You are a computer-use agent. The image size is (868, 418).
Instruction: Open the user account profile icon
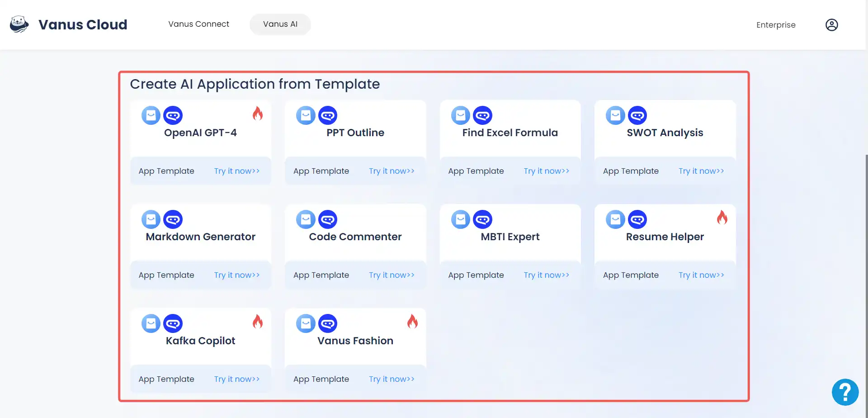831,25
